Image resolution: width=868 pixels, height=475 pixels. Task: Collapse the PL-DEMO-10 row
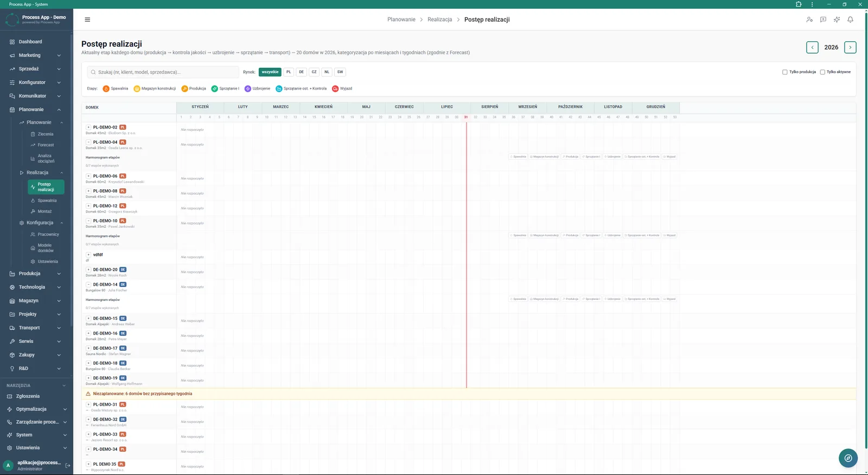(88, 221)
